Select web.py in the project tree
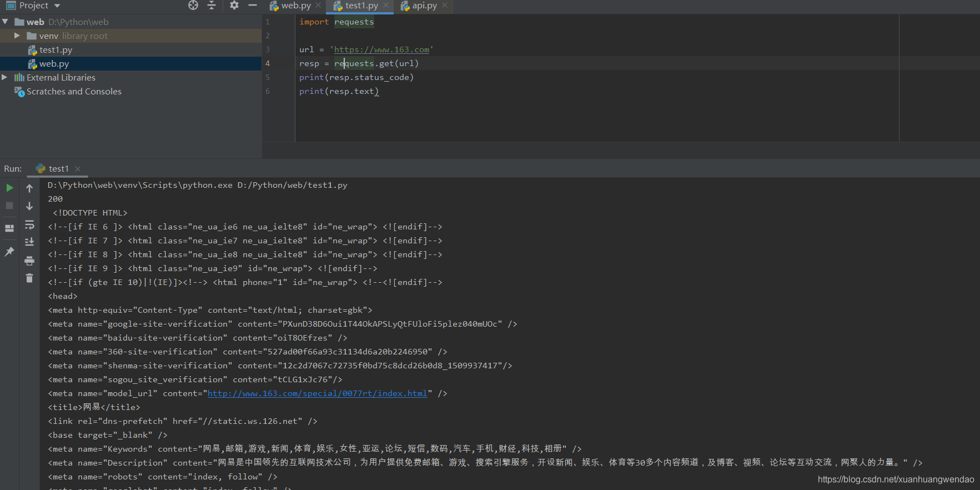The height and width of the screenshot is (490, 980). point(54,64)
